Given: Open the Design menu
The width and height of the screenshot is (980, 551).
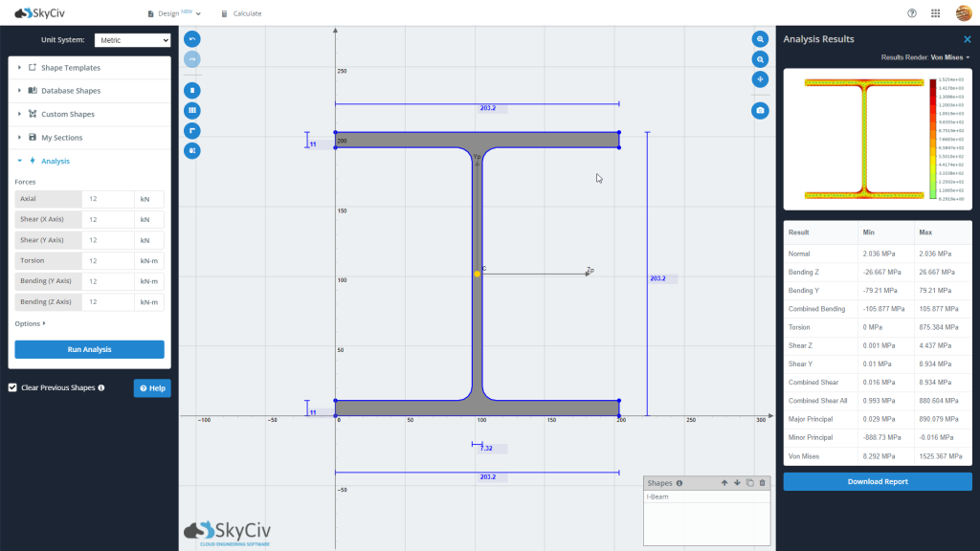Looking at the screenshot, I should (x=174, y=13).
